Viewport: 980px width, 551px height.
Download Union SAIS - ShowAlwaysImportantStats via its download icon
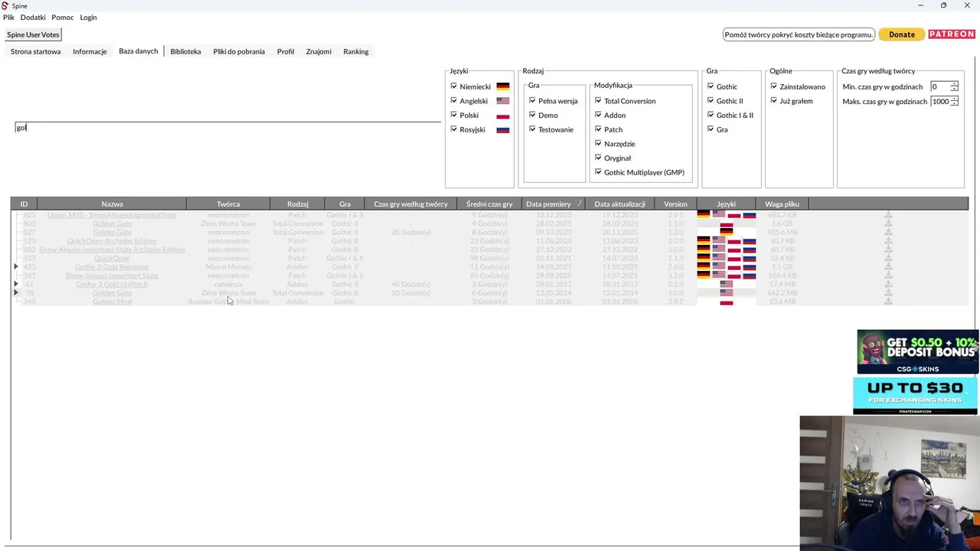(x=888, y=215)
